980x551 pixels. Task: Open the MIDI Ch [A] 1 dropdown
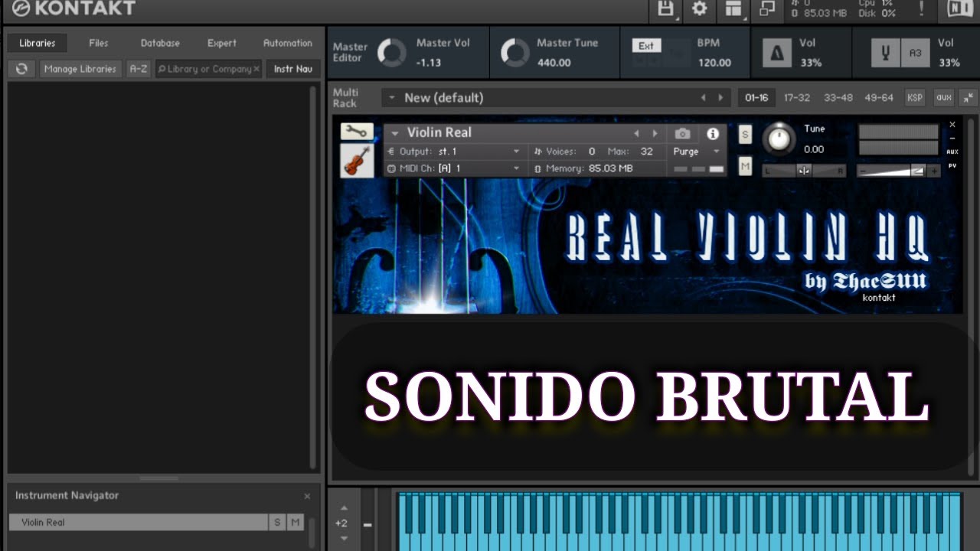455,168
